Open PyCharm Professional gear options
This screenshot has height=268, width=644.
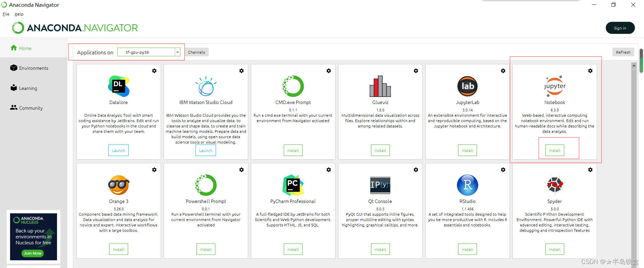pyautogui.click(x=329, y=170)
